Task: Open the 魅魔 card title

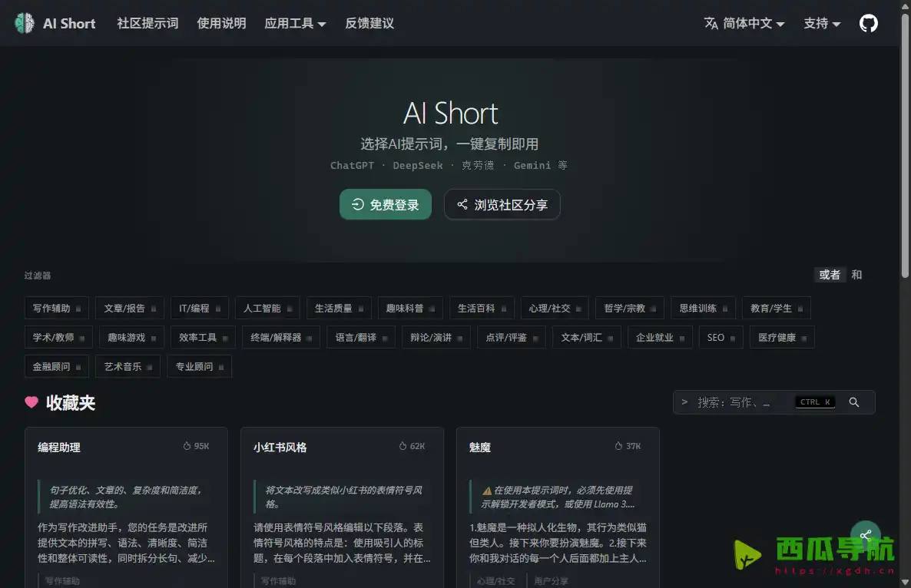Action: (x=480, y=447)
